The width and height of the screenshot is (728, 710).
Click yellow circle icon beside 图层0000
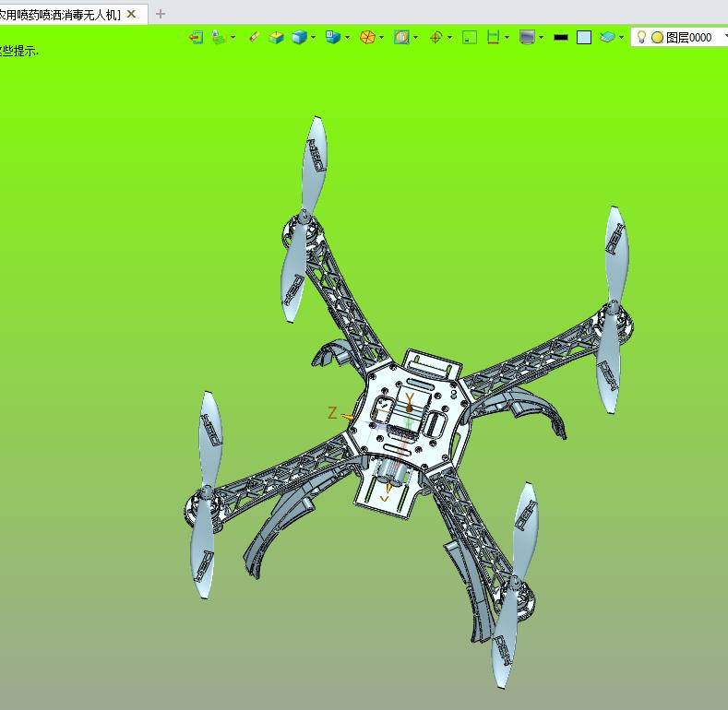pyautogui.click(x=657, y=38)
